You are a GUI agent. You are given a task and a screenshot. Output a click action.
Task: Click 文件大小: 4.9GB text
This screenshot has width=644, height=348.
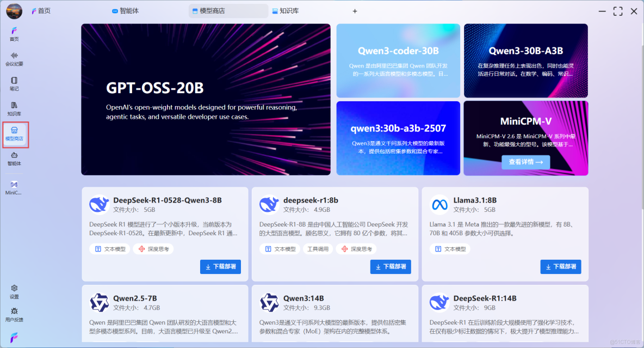307,210
